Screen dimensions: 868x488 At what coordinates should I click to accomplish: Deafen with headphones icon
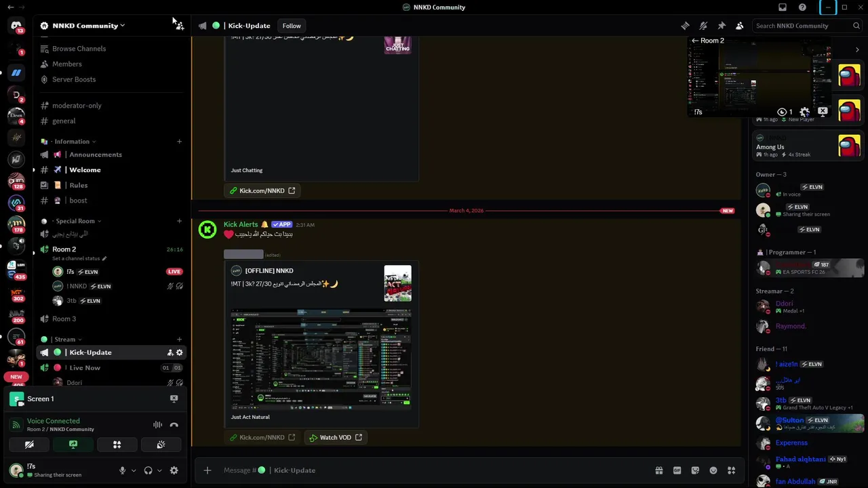pyautogui.click(x=148, y=470)
